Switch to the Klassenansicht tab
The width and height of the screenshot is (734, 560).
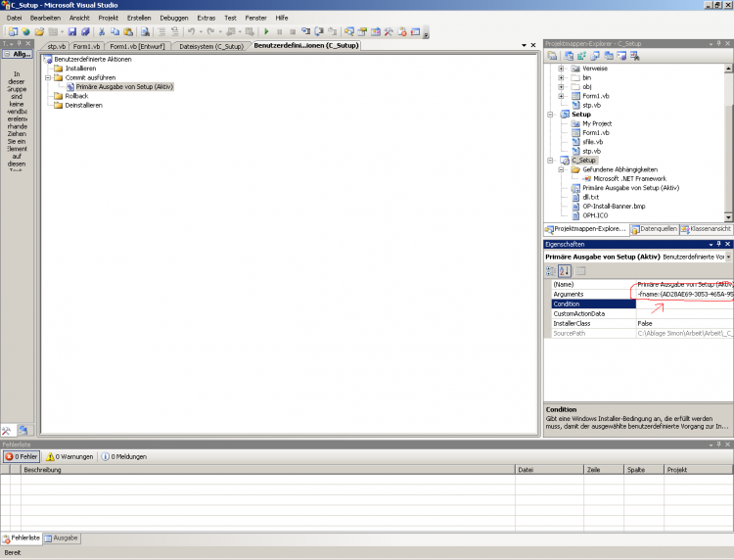[706, 229]
